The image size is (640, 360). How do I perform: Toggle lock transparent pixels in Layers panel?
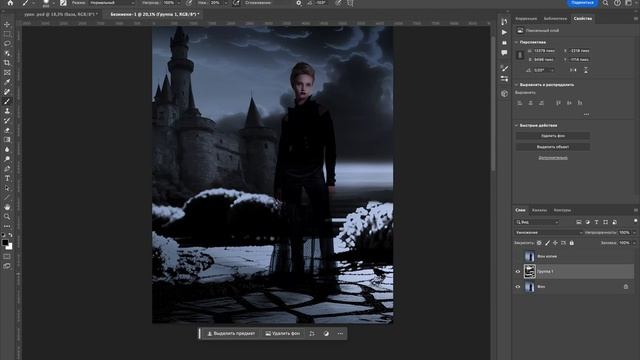pos(539,243)
